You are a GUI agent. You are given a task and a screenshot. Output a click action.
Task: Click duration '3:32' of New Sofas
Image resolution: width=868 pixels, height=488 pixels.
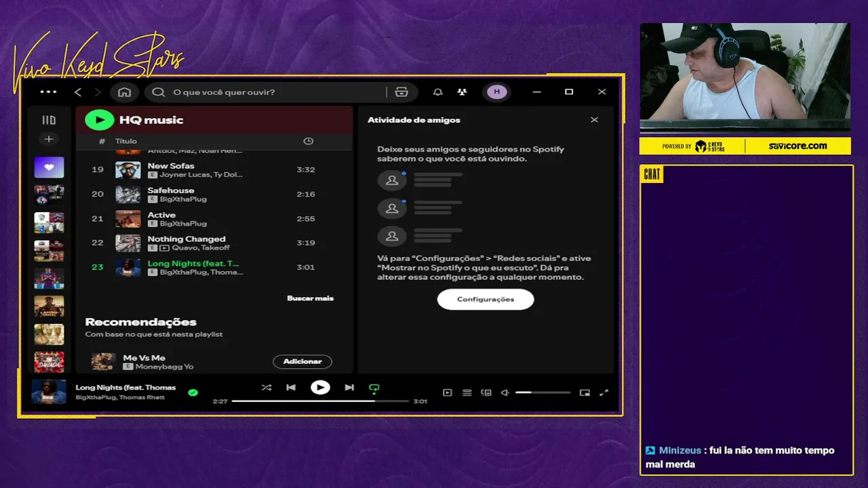click(x=306, y=169)
